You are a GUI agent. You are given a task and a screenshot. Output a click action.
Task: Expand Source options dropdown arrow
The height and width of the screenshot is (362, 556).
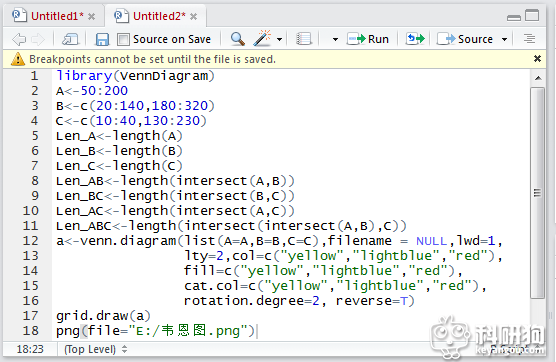(504, 39)
